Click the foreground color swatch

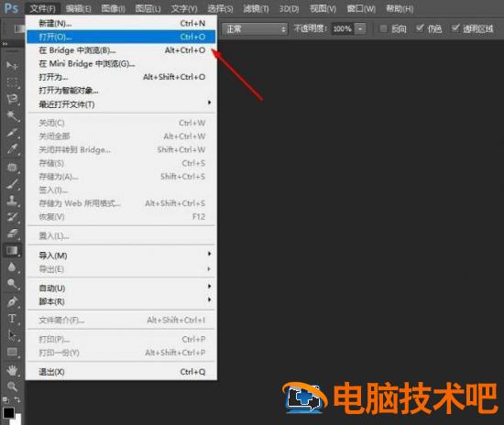pos(8,413)
